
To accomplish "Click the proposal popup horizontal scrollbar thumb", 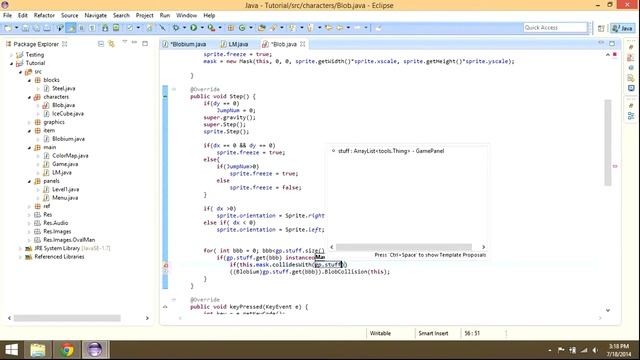I will click(404, 247).
